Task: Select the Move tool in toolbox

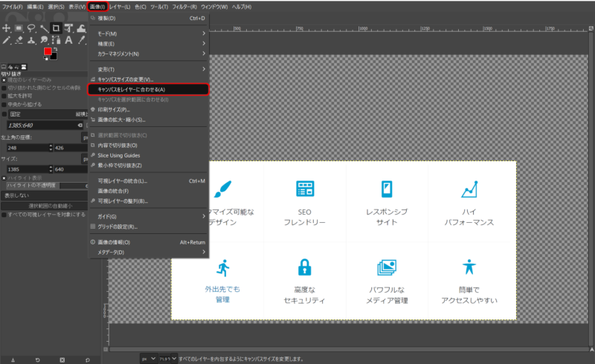Action: [x=7, y=28]
